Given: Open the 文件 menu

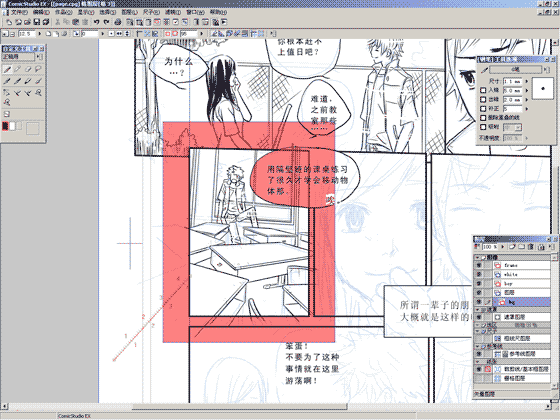Looking at the screenshot, I should tap(19, 12).
